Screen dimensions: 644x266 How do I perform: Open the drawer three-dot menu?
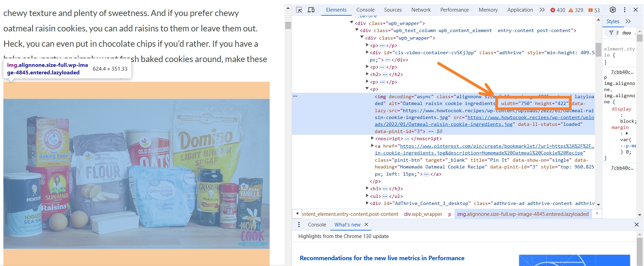[299, 225]
